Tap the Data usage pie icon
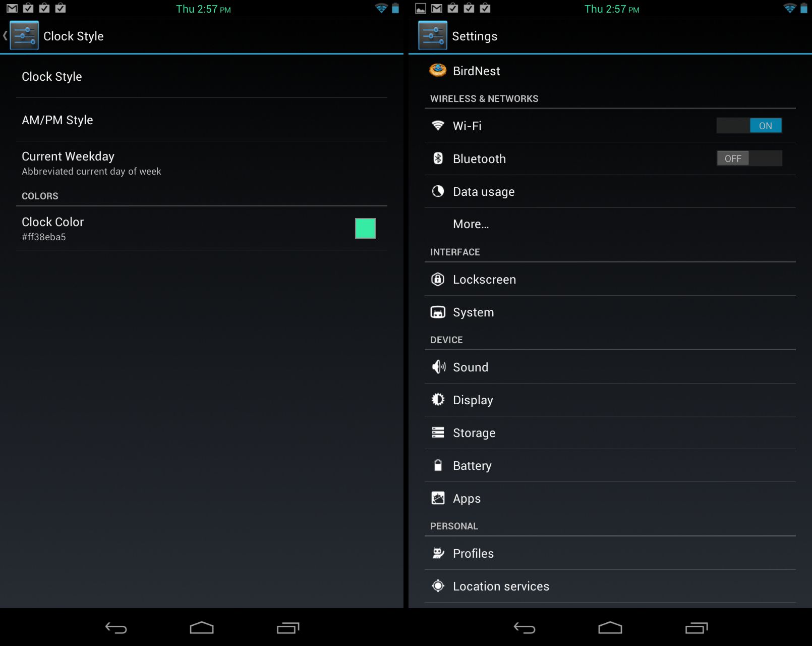 [x=438, y=191]
